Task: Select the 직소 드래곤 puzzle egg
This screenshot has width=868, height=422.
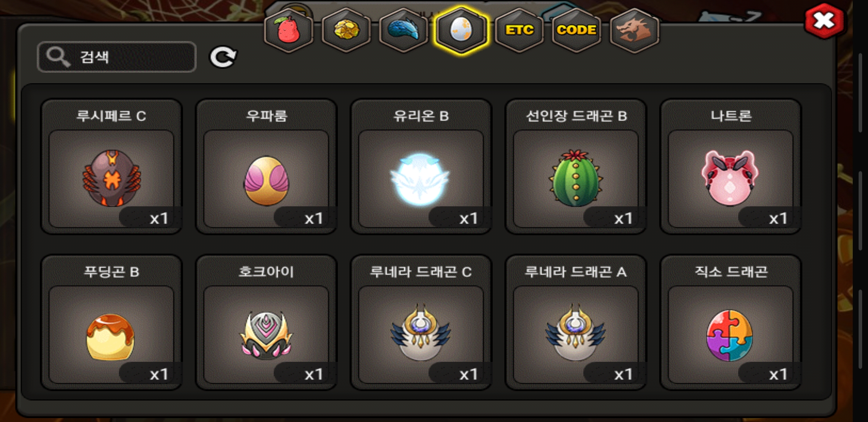Action: 731,322
